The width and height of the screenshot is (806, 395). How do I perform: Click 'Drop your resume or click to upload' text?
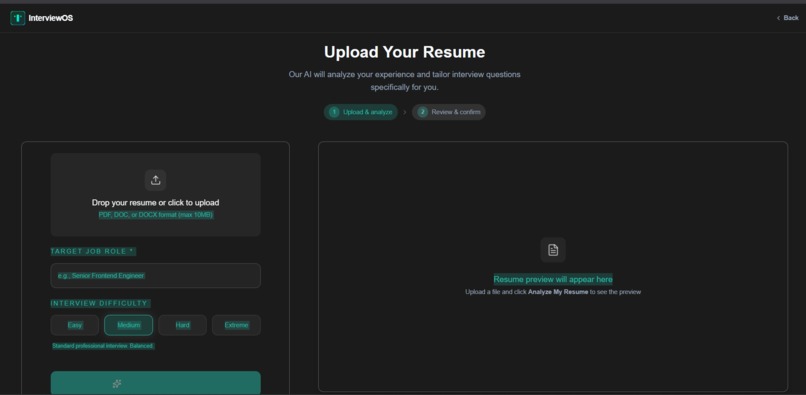[x=156, y=203]
